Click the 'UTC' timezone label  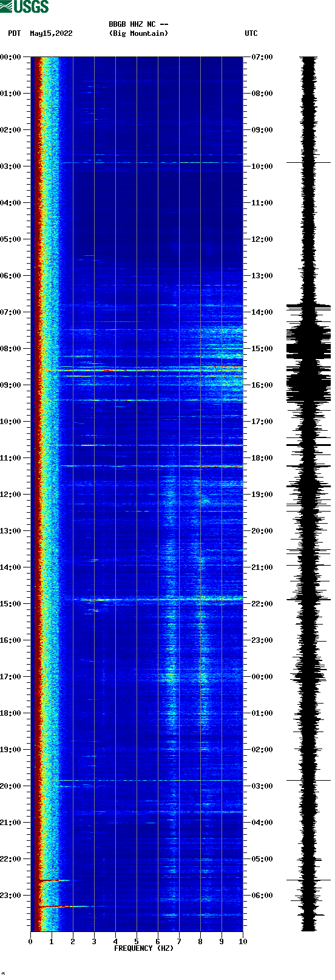251,33
